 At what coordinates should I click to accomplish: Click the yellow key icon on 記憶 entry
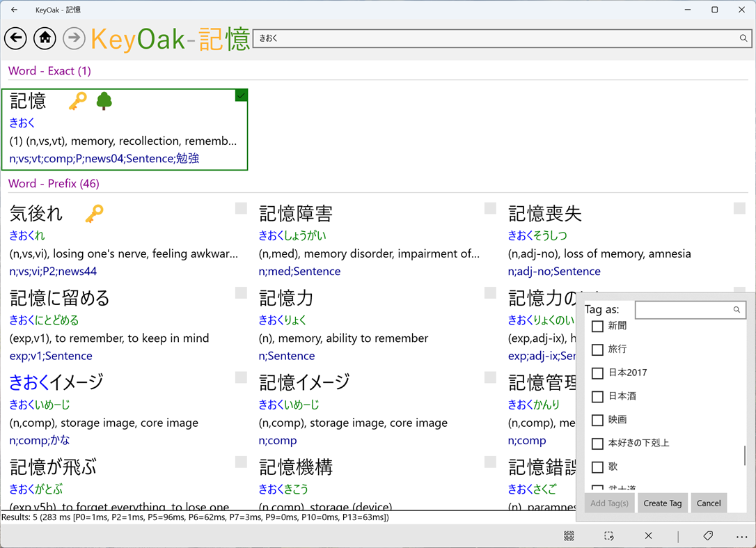[77, 101]
